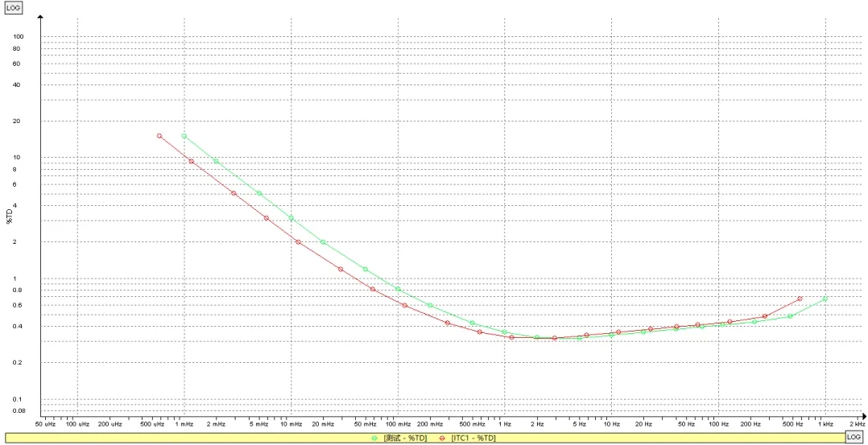The image size is (868, 445).
Task: Select the 测试 - %TD legend label
Action: [x=404, y=438]
